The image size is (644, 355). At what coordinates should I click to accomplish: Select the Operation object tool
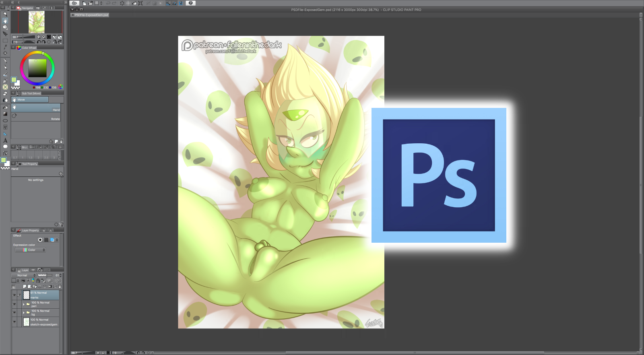coord(5,27)
